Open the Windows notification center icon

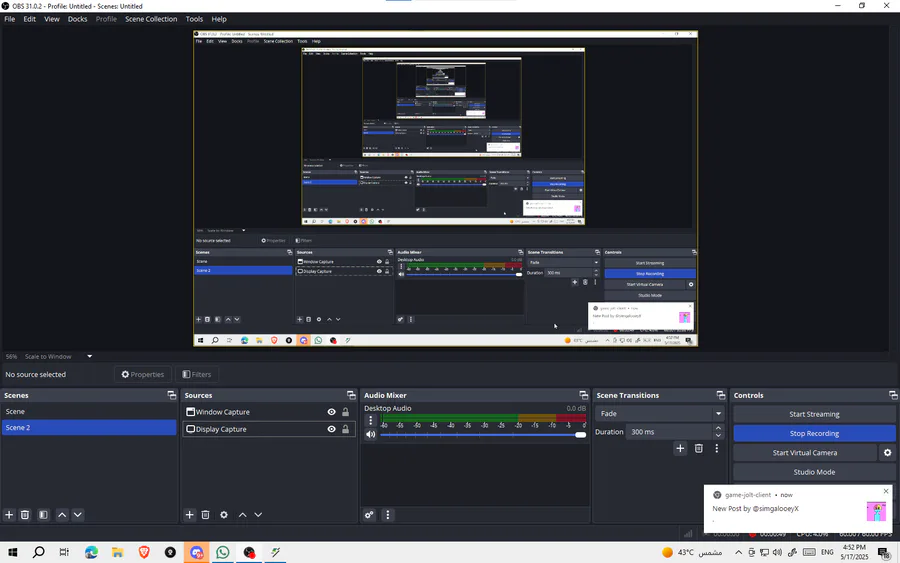point(885,553)
